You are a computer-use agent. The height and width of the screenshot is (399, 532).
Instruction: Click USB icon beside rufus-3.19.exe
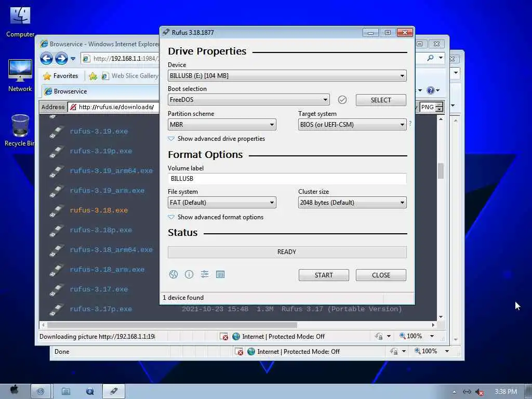[56, 131]
